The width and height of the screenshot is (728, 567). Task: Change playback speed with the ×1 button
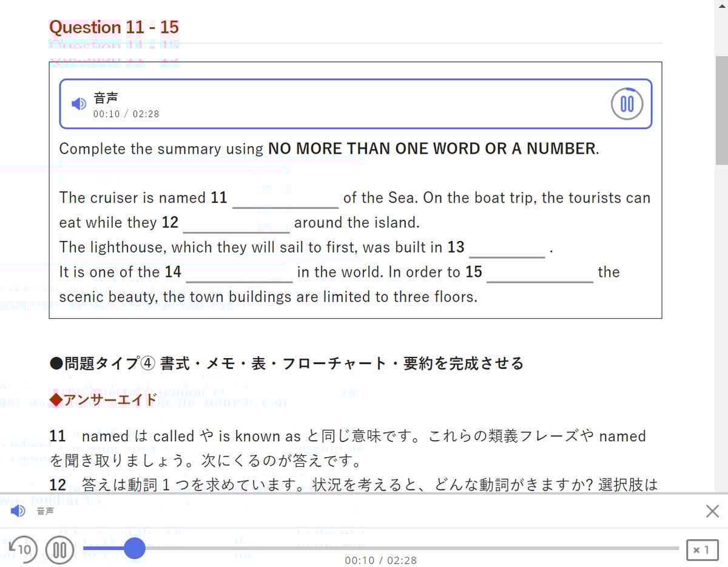click(x=702, y=550)
